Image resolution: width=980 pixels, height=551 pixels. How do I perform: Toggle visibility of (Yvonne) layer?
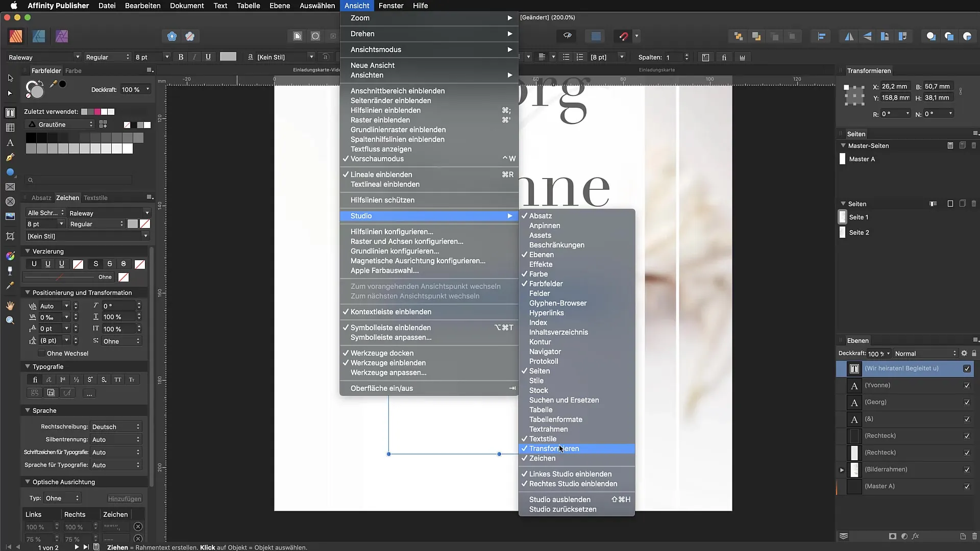[967, 386]
